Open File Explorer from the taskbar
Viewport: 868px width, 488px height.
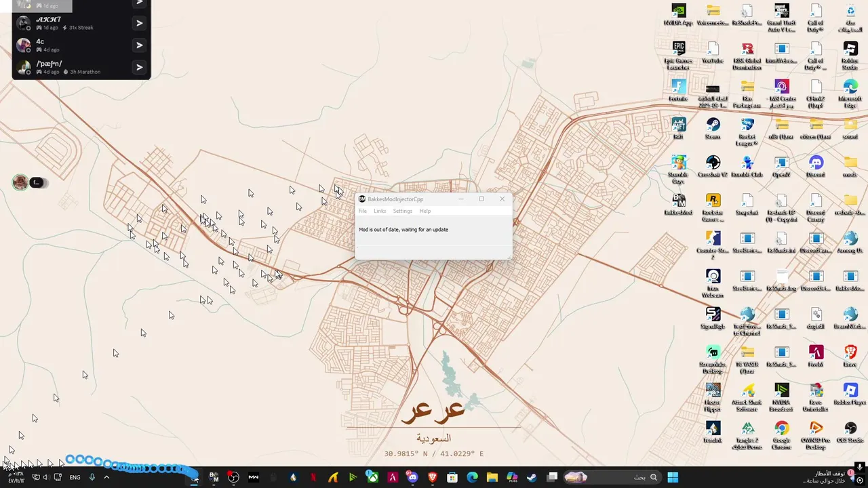point(492,477)
